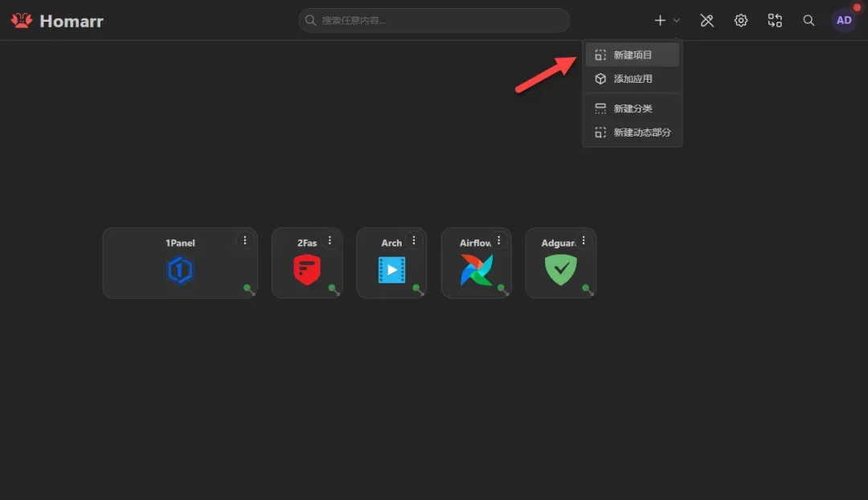Open the Arch film-play app tile
Screen dimensions: 868x500
tap(391, 271)
